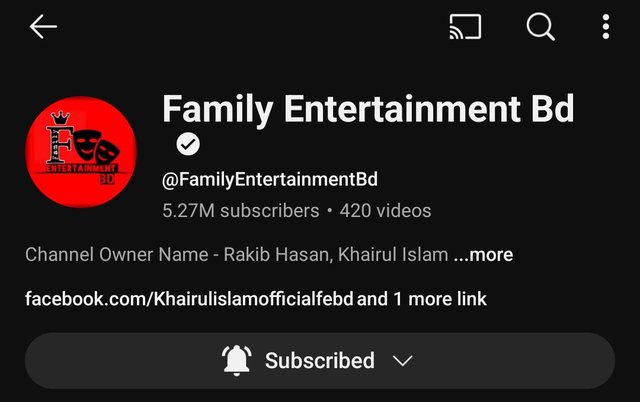Screen dimensions: 640x402
Task: Select the Family Entertainment Bd channel title
Action: tap(368, 109)
